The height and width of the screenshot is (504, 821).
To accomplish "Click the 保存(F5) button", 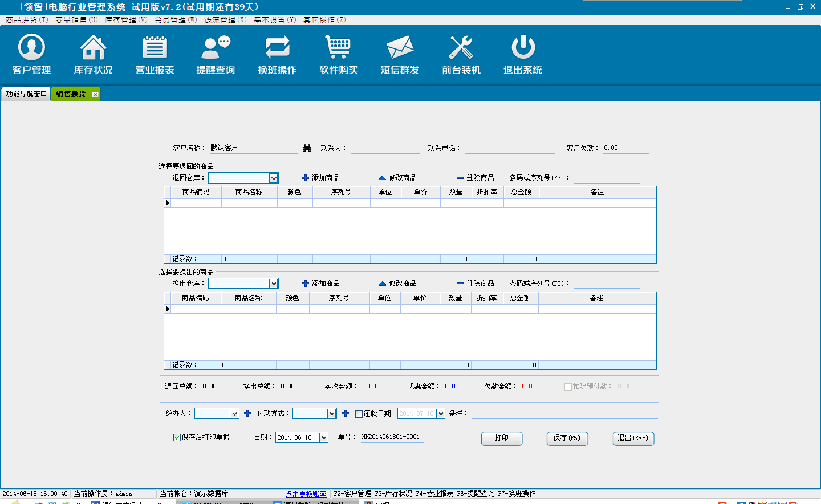I will (x=567, y=438).
